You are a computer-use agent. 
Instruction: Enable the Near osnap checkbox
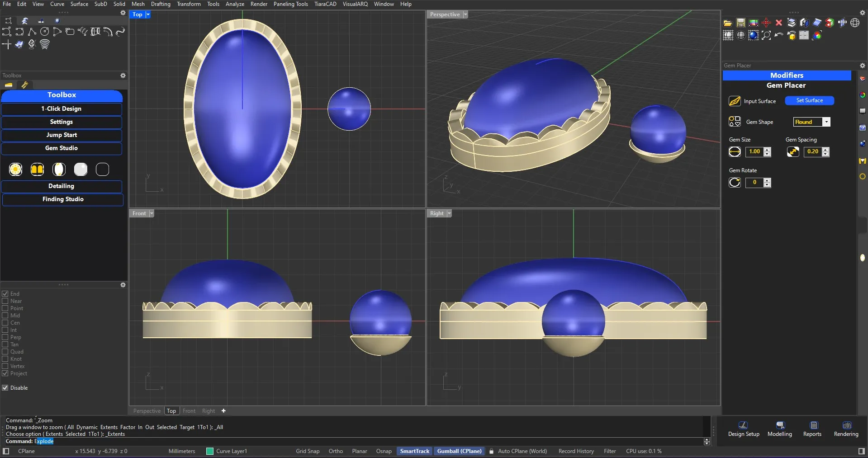tap(5, 301)
